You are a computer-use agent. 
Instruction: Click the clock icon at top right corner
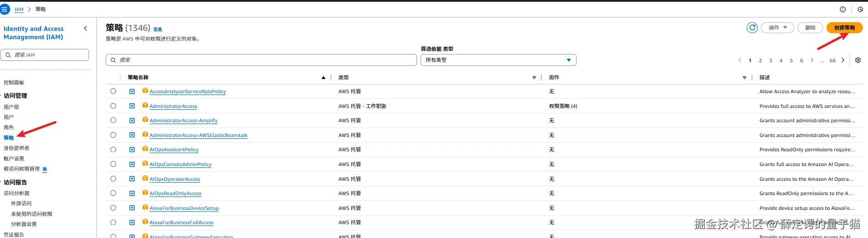coord(860,9)
